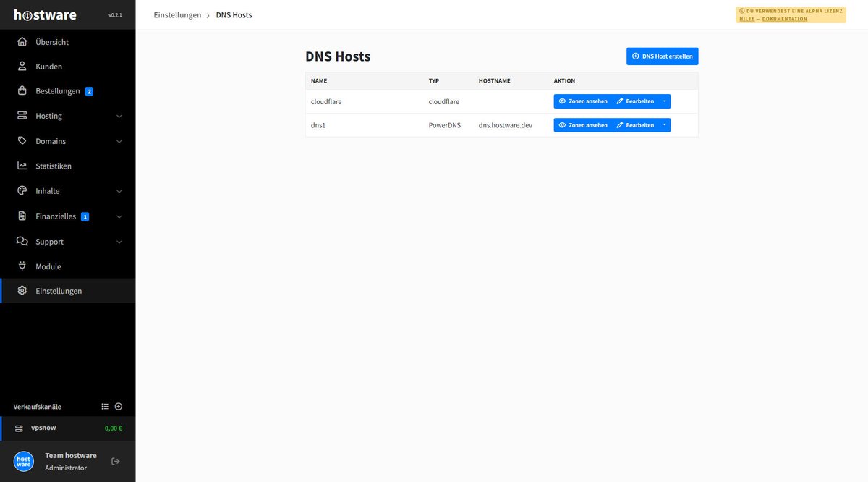
Task: Create a new DNS host
Action: tap(663, 56)
